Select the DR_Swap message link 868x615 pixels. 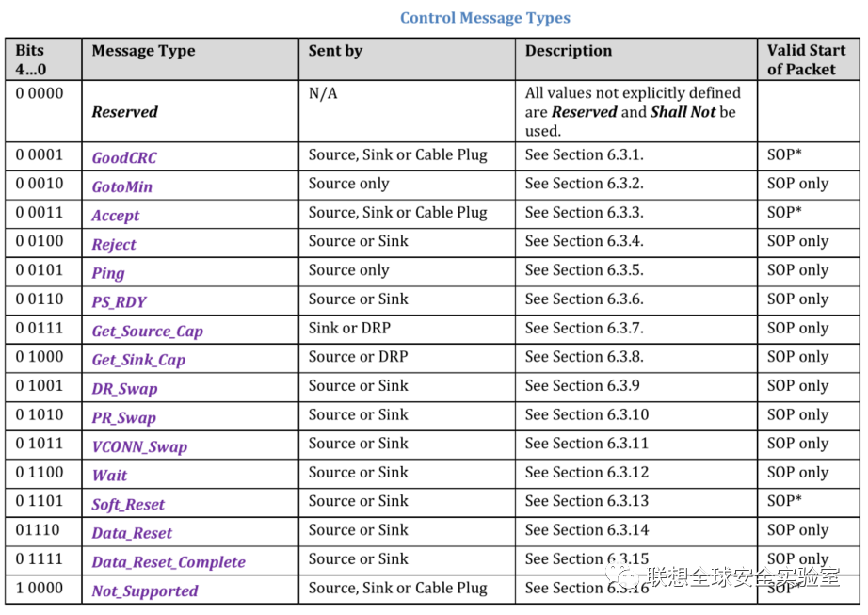coord(124,389)
